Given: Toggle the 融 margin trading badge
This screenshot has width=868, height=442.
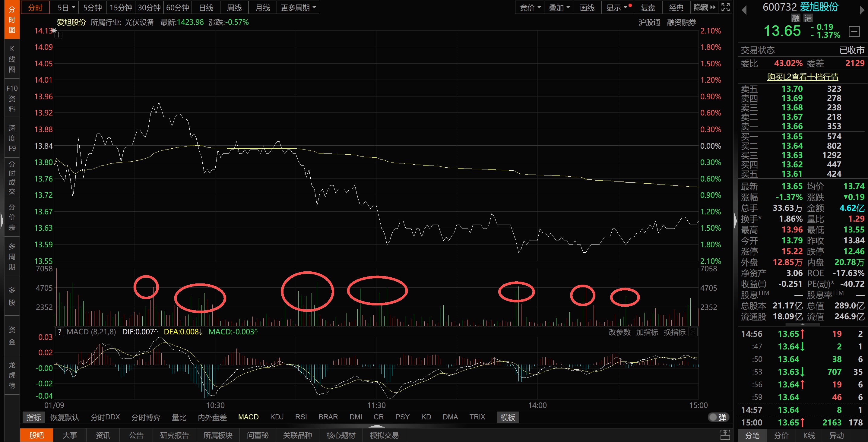Looking at the screenshot, I should (796, 18).
